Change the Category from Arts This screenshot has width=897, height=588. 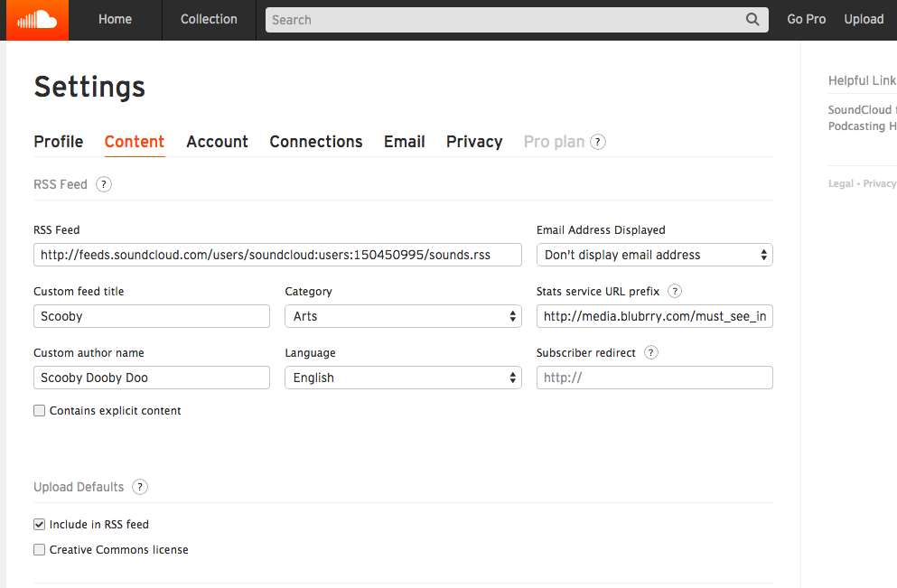click(x=403, y=316)
